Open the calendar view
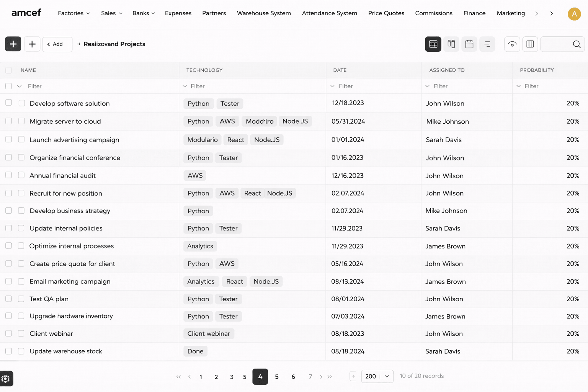 coord(469,44)
